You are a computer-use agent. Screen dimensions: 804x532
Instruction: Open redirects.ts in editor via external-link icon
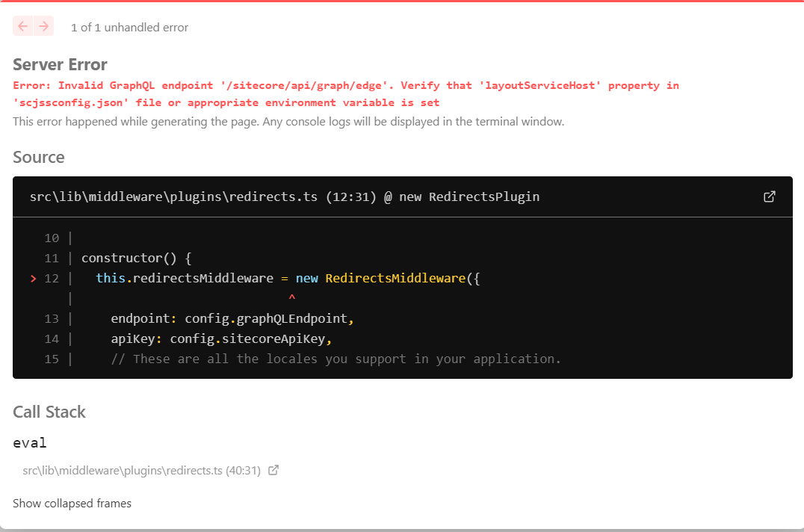pyautogui.click(x=769, y=197)
